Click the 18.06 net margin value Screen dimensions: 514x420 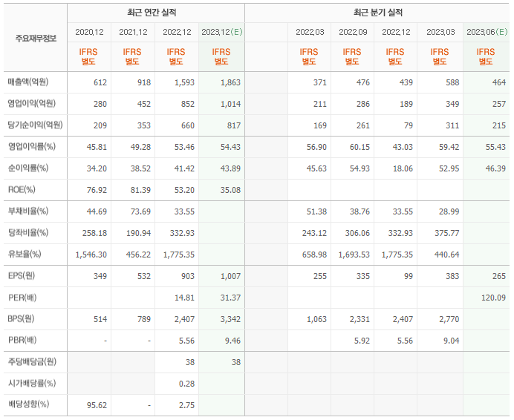click(403, 168)
